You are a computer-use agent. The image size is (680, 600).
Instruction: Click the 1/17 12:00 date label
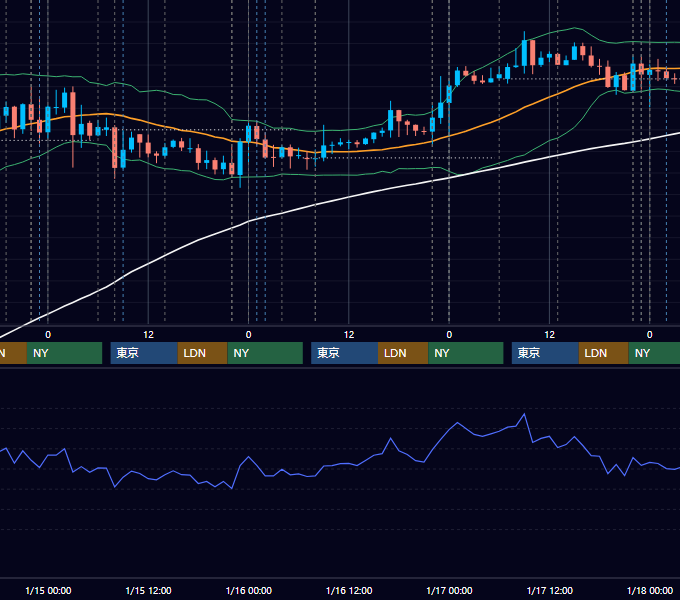click(549, 590)
